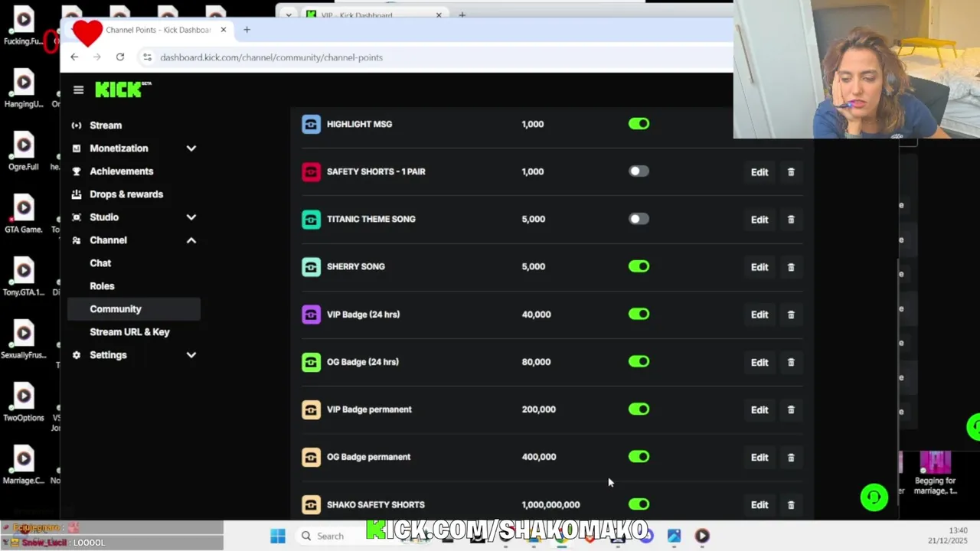Go back in the browser

pos(74,57)
